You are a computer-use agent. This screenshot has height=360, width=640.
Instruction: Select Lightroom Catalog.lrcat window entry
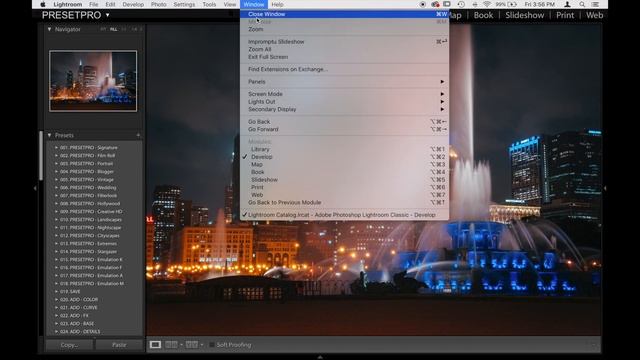pyautogui.click(x=344, y=215)
